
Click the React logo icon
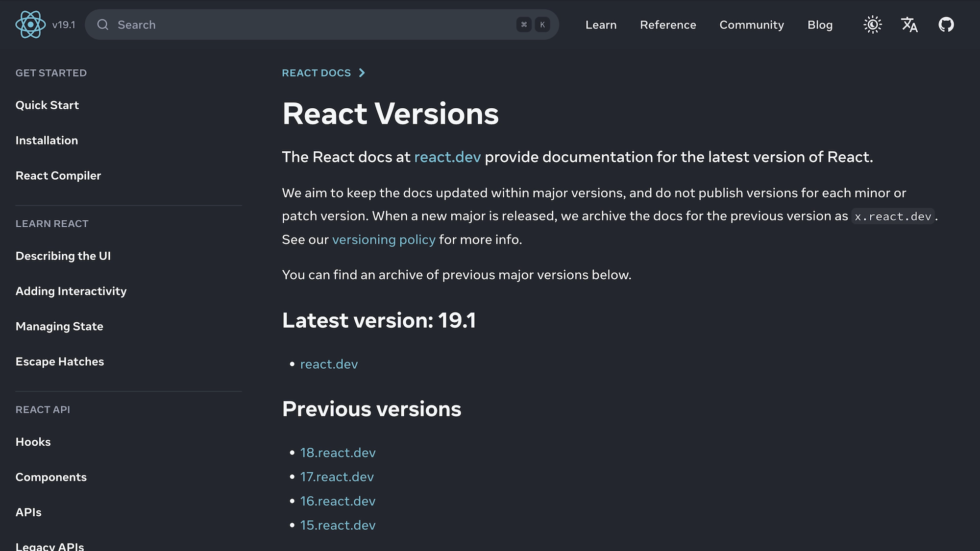[30, 24]
